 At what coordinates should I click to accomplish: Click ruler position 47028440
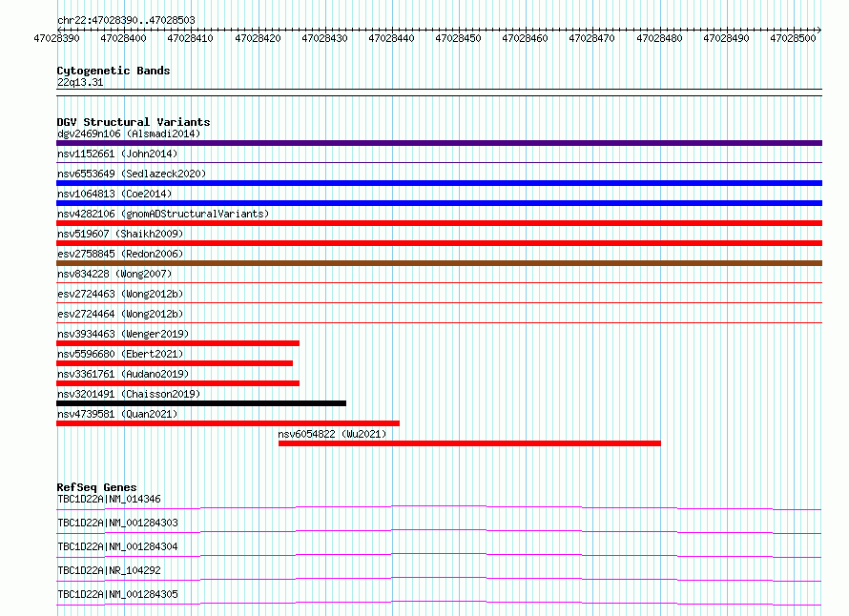point(391,38)
